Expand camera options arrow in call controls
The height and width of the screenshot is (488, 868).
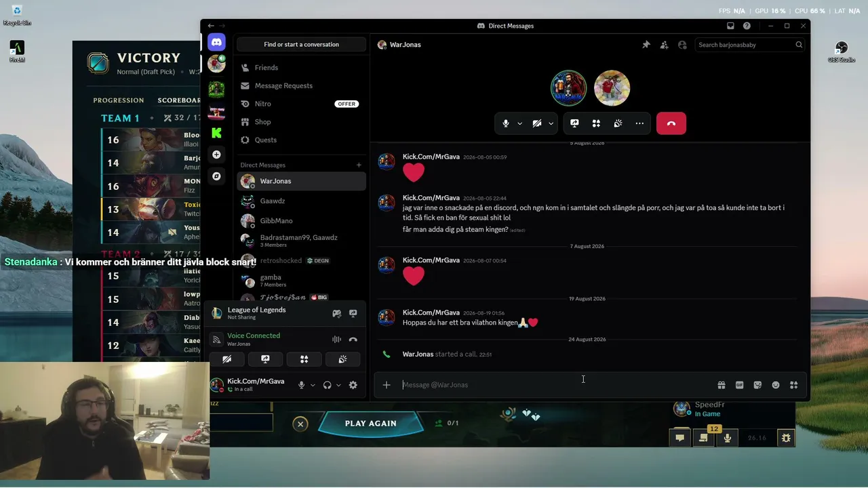pyautogui.click(x=551, y=123)
